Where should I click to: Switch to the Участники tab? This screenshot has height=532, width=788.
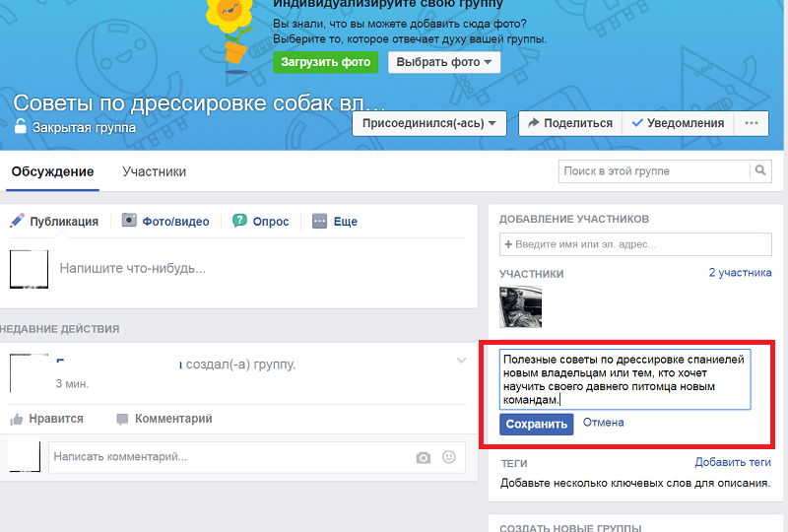click(154, 171)
